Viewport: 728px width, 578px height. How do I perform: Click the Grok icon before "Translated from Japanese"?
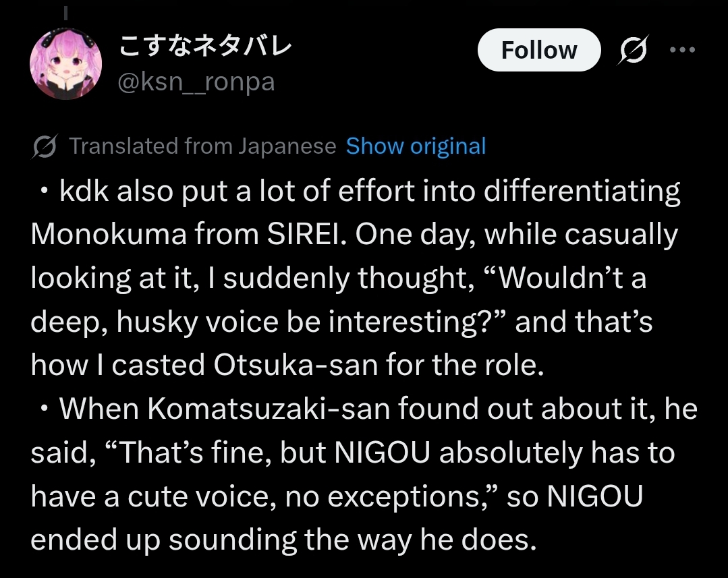[x=45, y=146]
